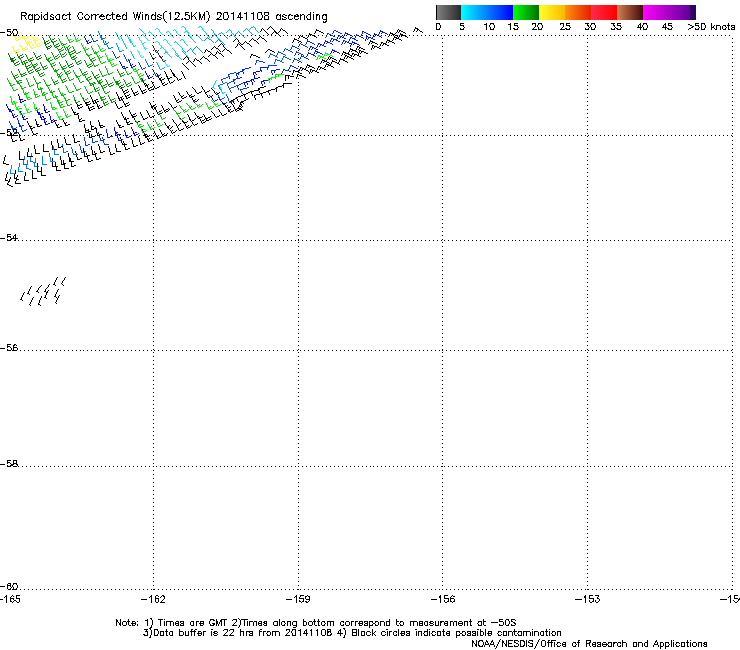
Task: Click the NOAA/NESDIS credit text
Action: point(589,644)
